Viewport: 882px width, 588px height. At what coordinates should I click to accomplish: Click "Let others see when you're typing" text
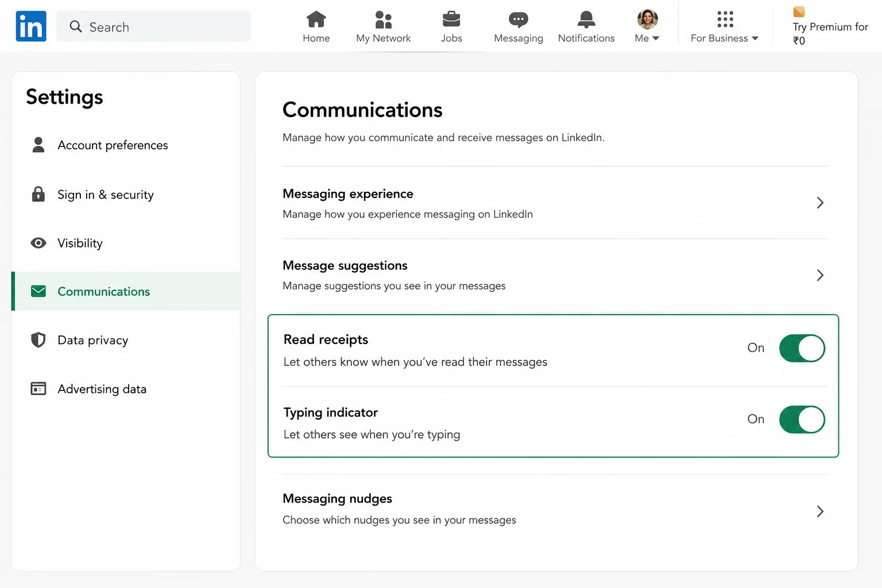pyautogui.click(x=372, y=434)
